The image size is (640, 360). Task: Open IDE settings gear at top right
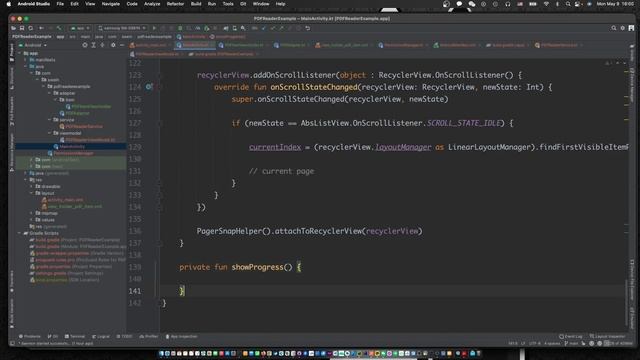coord(622,28)
